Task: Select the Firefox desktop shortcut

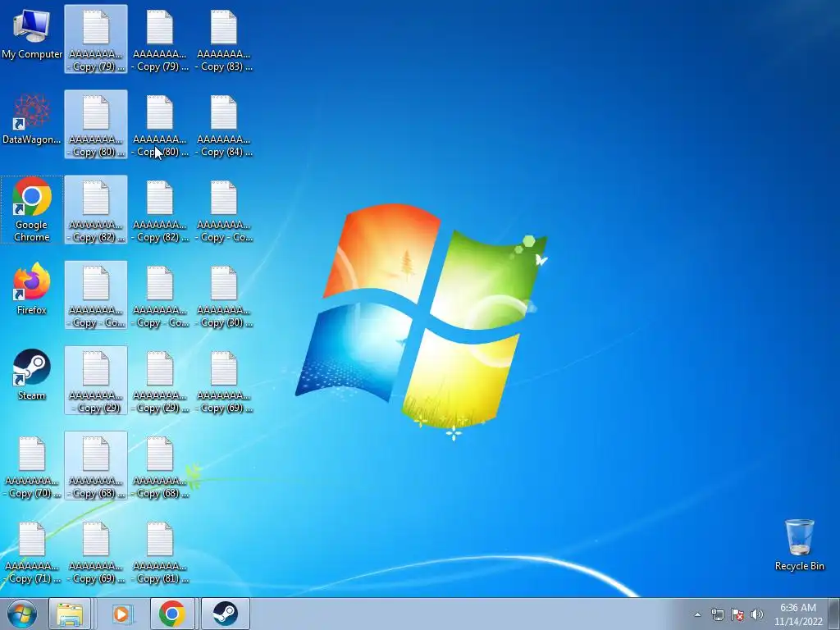Action: [32, 290]
